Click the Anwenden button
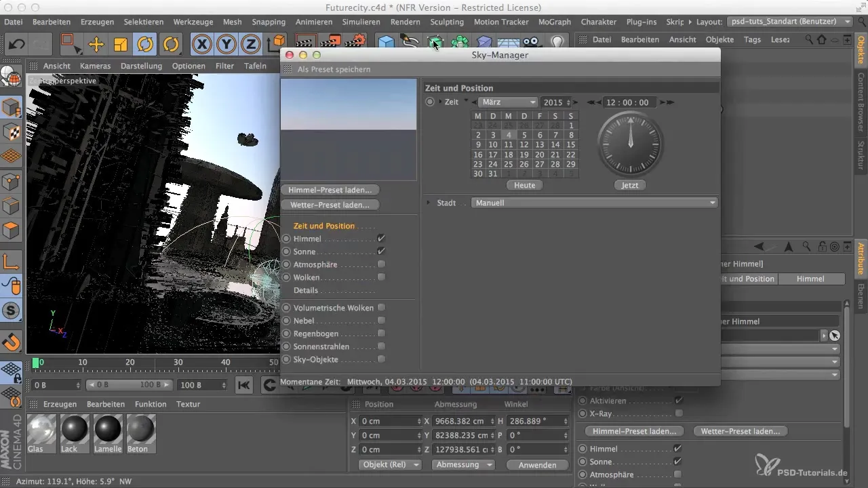 tap(537, 465)
